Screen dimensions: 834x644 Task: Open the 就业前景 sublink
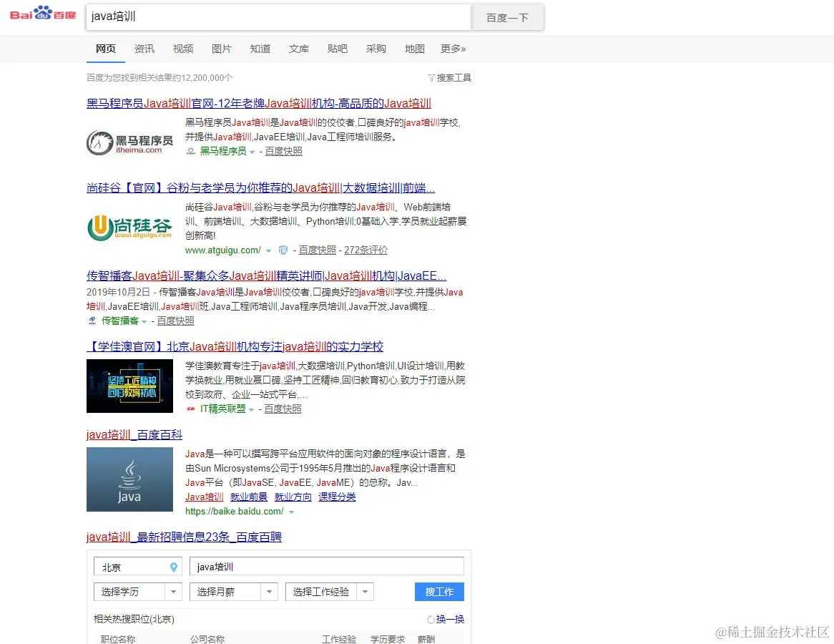(249, 497)
